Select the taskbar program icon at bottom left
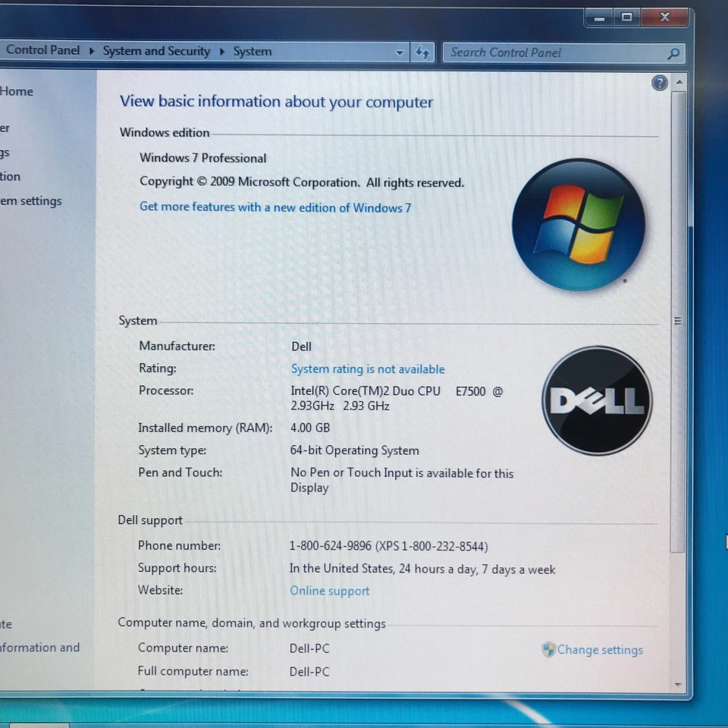 pos(39,724)
